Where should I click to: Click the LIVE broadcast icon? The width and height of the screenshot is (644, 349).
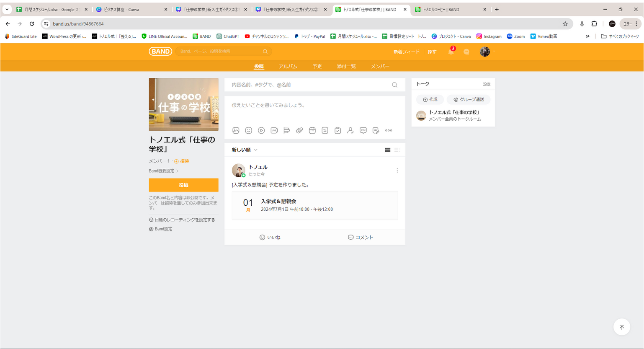274,131
